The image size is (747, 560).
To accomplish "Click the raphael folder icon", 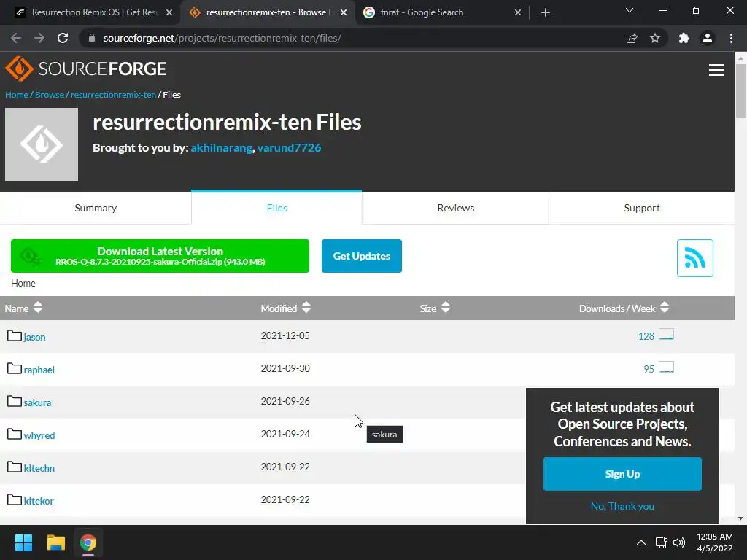I will 15,368.
